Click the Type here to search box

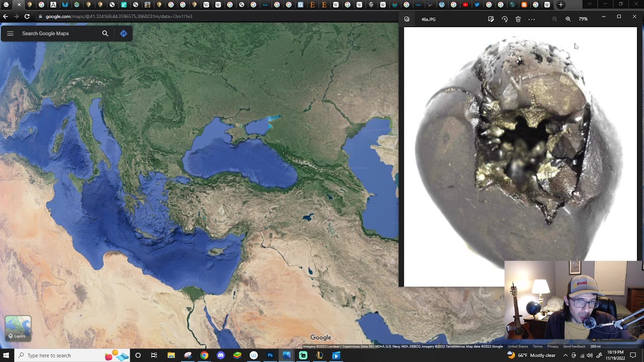pyautogui.click(x=73, y=355)
